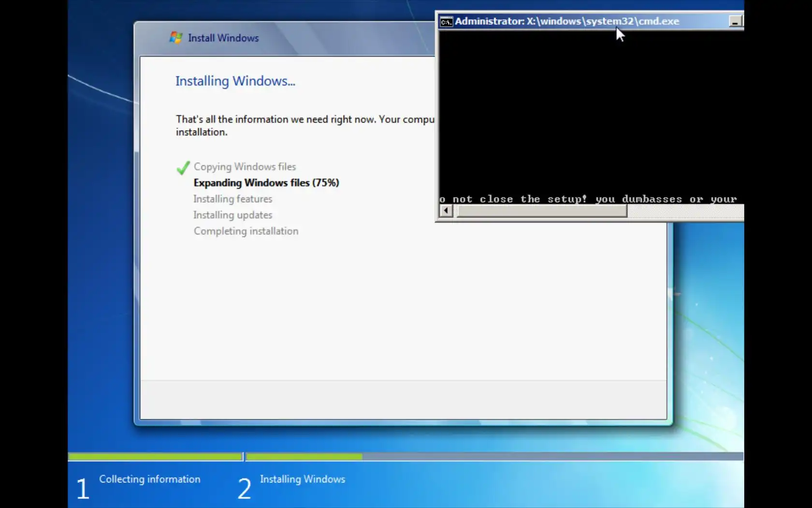Click 'Installing updates' step
This screenshot has width=812, height=508.
(233, 215)
